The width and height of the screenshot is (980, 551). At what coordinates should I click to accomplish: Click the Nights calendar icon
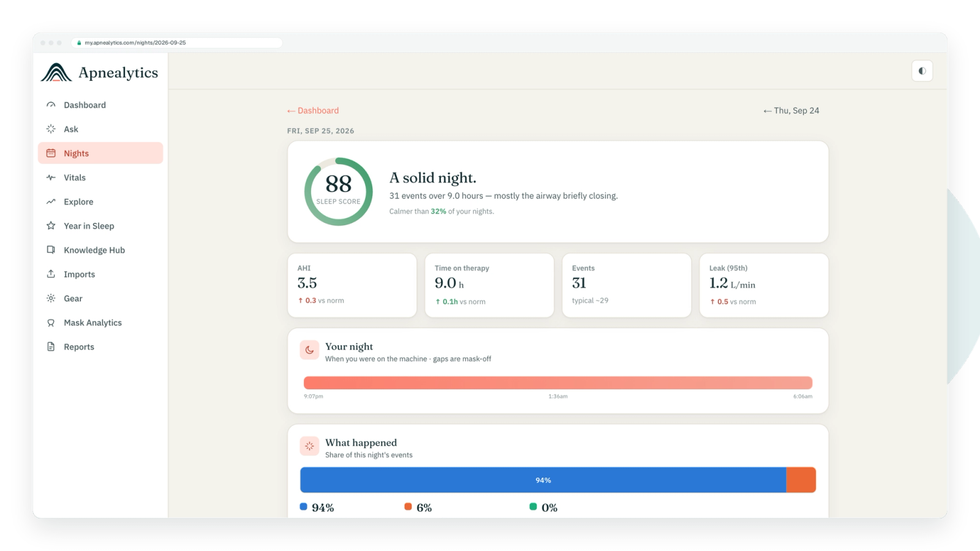pyautogui.click(x=51, y=153)
